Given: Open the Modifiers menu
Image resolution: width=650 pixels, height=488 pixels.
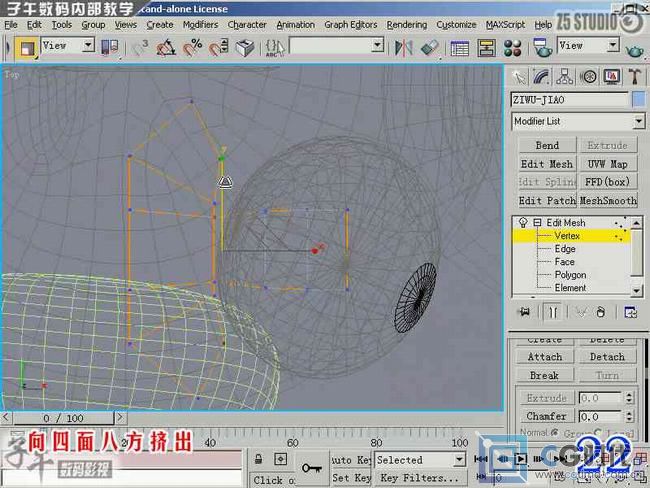Looking at the screenshot, I should [x=200, y=25].
